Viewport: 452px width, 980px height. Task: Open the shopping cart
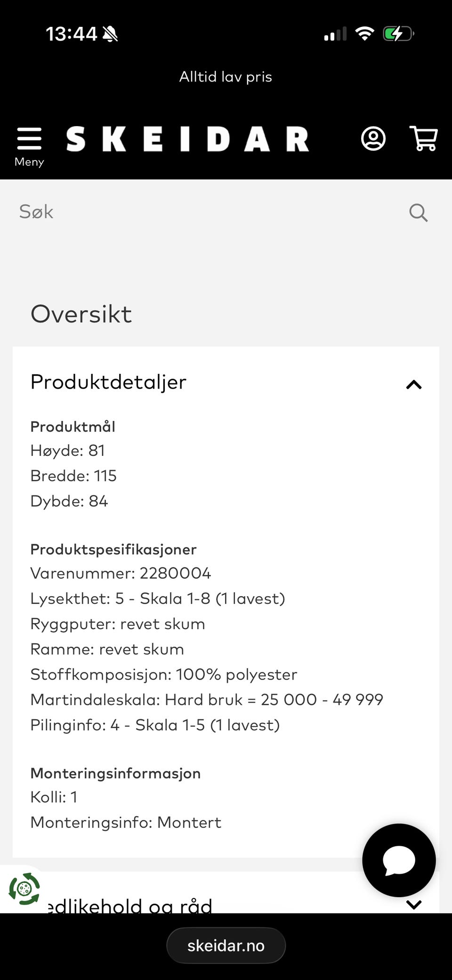click(424, 138)
